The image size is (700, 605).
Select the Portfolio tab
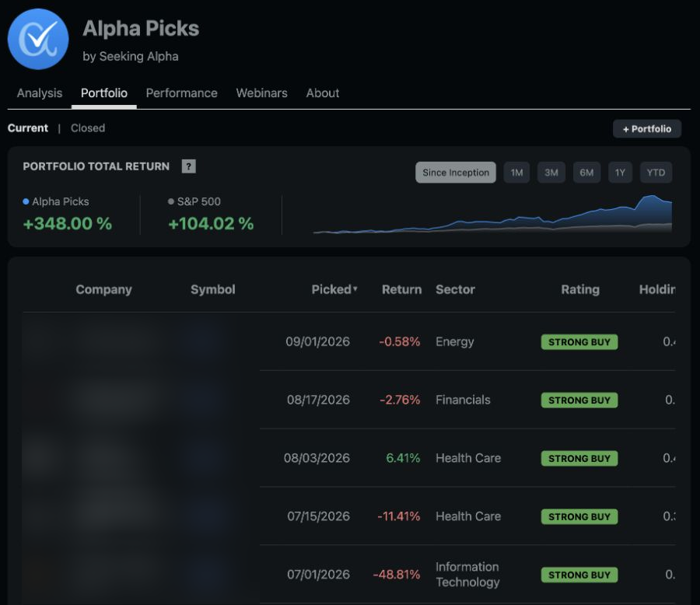pyautogui.click(x=104, y=93)
